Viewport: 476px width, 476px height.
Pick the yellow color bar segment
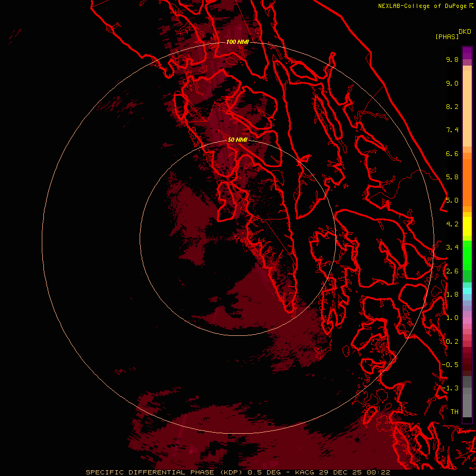point(467,226)
